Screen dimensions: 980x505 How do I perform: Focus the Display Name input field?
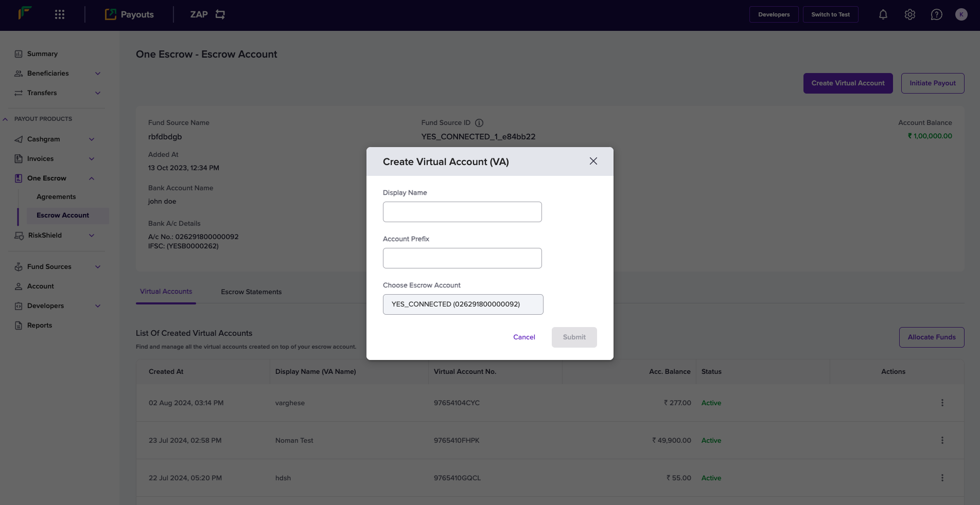tap(462, 212)
